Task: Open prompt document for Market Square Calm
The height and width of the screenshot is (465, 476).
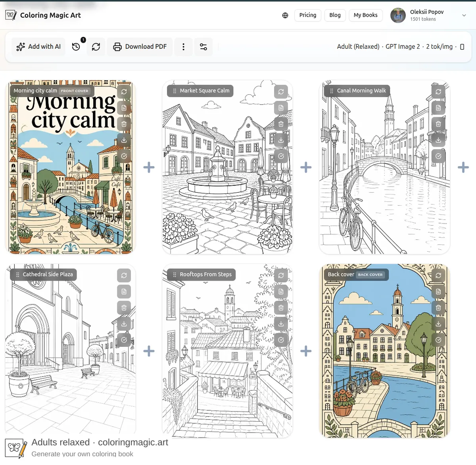Action: coord(281,108)
